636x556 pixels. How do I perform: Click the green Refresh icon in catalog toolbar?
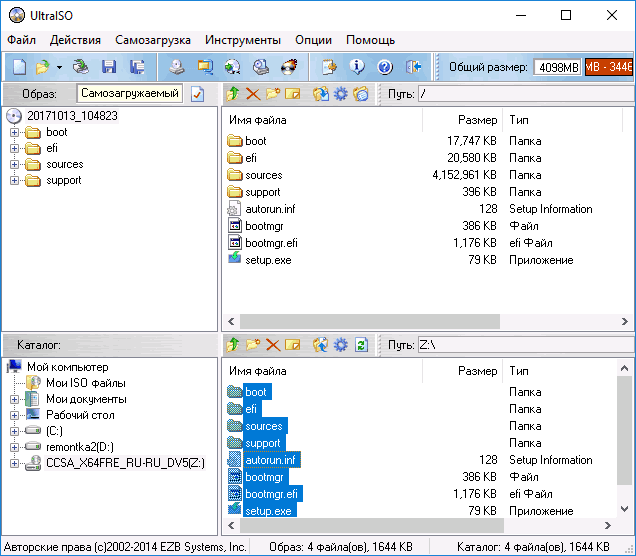coord(361,345)
